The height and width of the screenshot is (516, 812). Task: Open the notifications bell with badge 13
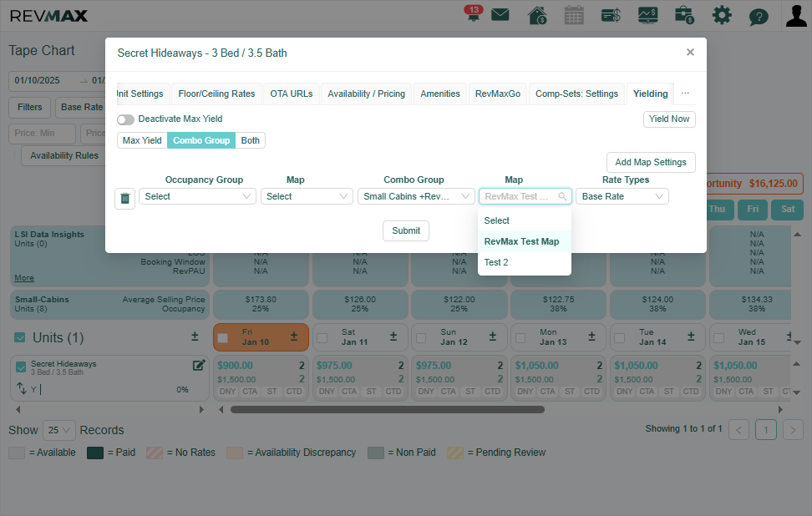point(473,13)
